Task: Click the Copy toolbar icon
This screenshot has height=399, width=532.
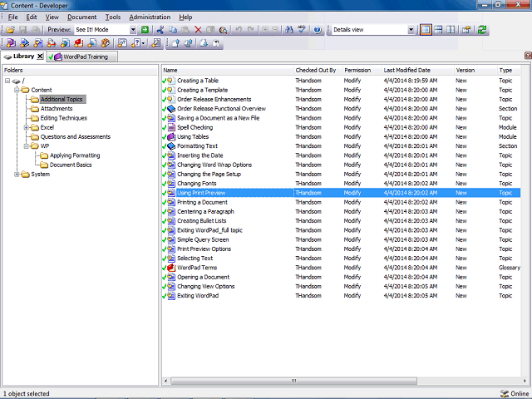Action: click(173, 30)
